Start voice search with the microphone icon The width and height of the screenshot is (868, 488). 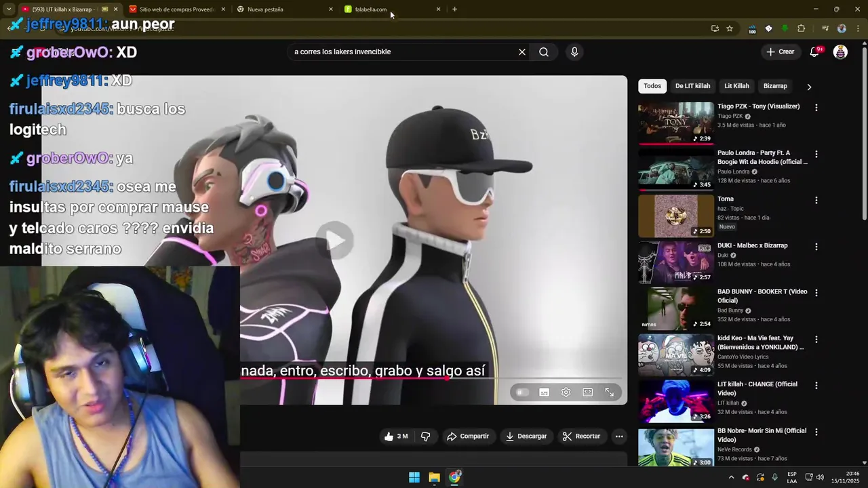tap(574, 52)
